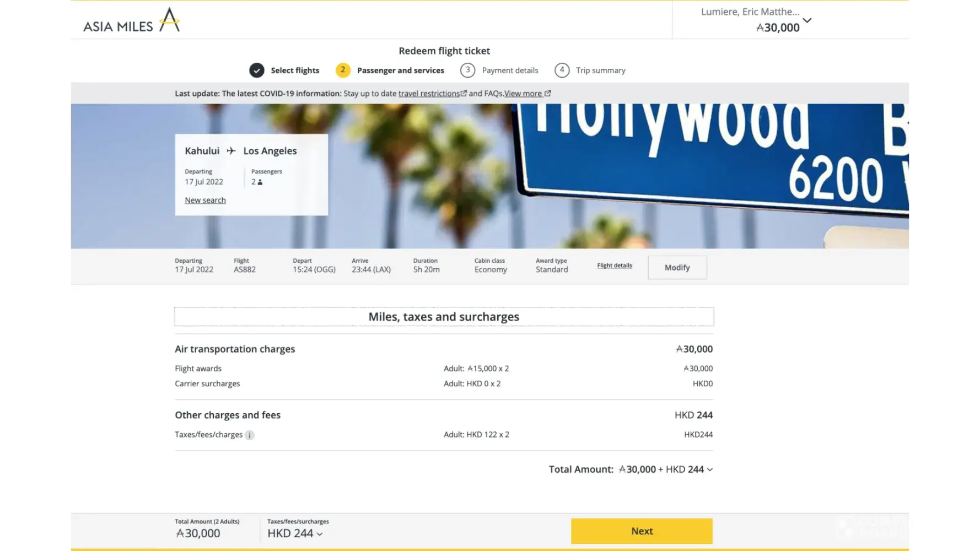Go to Select flights step
Image resolution: width=980 pixels, height=551 pixels.
(295, 71)
